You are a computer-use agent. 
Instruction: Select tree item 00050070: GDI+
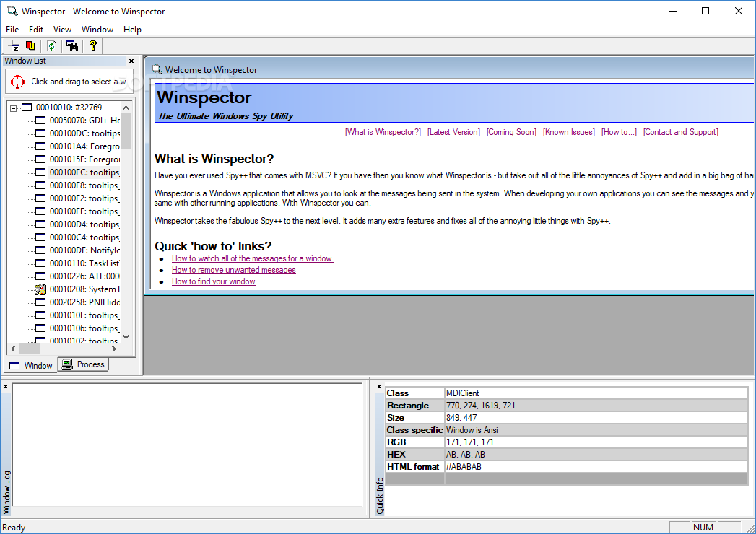tap(85, 121)
